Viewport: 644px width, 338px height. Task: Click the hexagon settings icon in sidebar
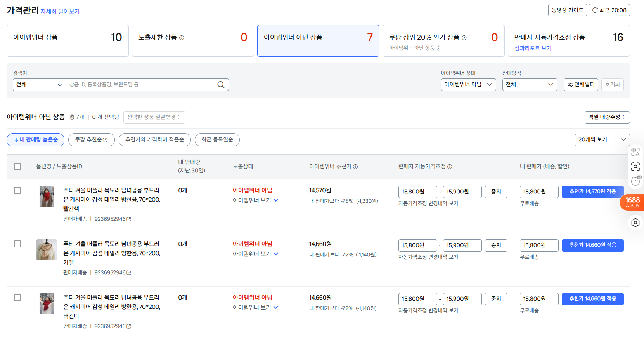(x=635, y=223)
